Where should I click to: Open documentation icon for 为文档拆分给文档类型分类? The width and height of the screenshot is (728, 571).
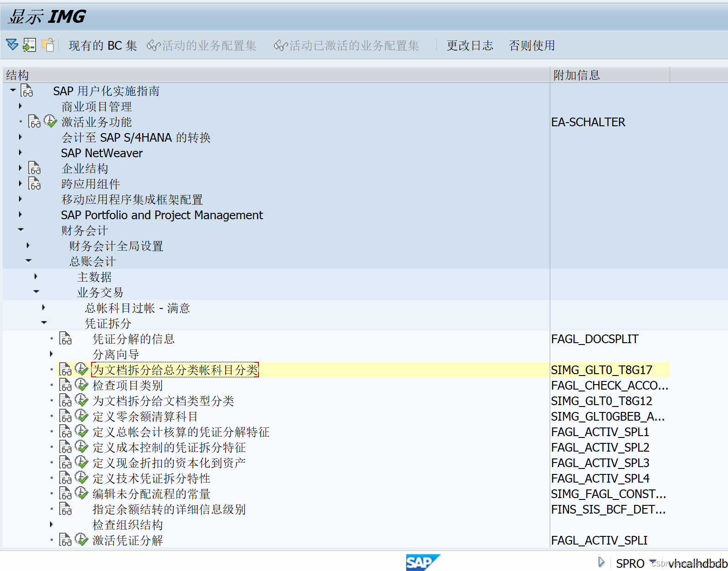[x=66, y=401]
